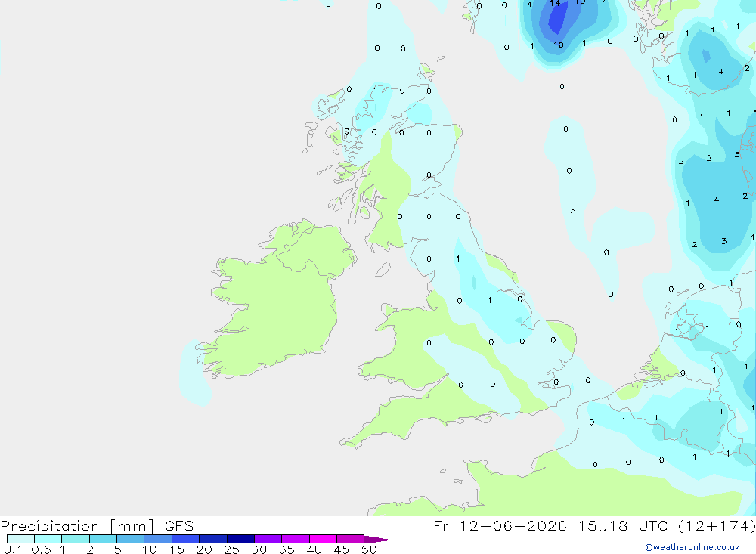
Task: Click the 0.5–1 mm legend color swatch
Action: 48,539
